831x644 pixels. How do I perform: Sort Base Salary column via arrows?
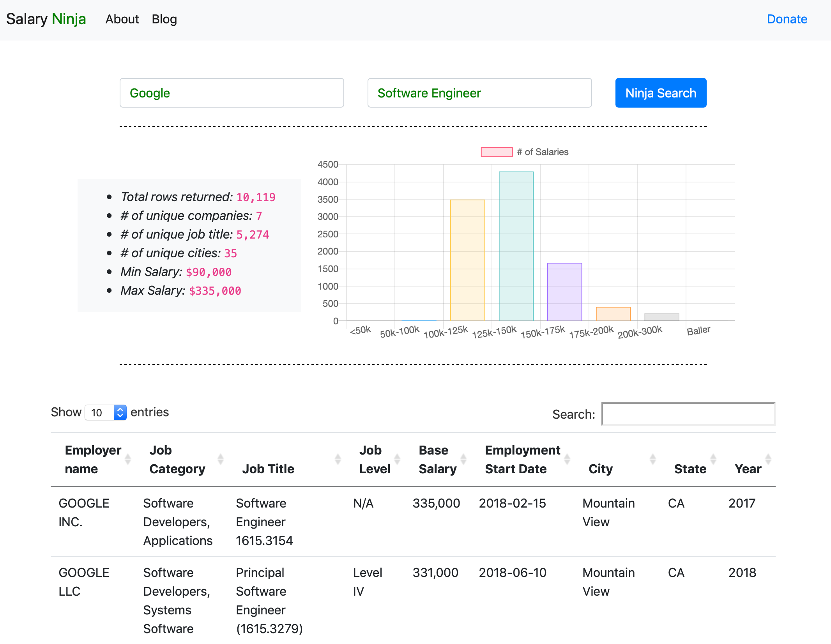click(x=463, y=459)
